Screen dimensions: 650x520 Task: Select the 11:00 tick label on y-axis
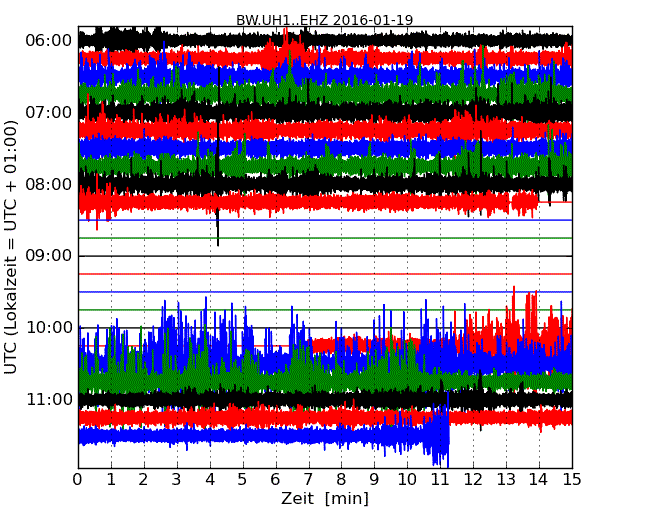(x=48, y=399)
